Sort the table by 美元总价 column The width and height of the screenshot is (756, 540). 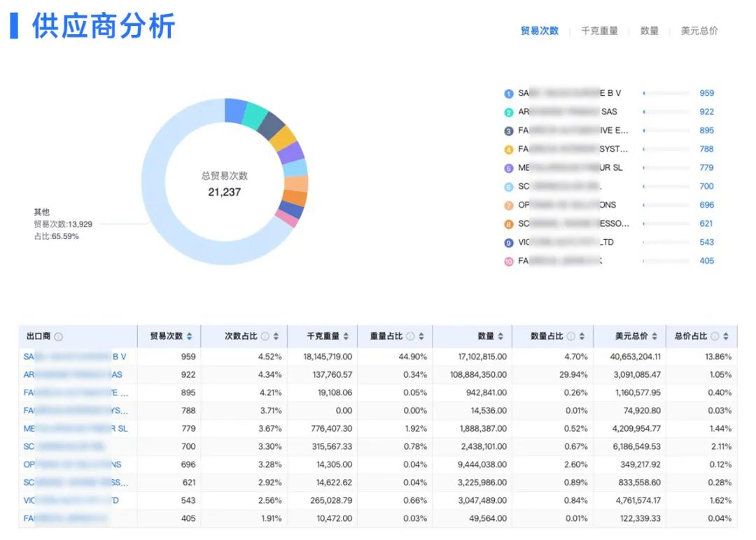coord(654,336)
